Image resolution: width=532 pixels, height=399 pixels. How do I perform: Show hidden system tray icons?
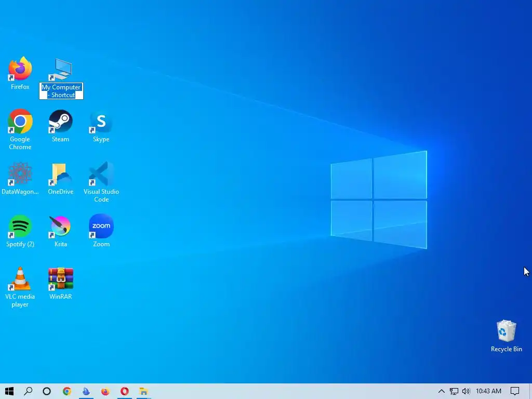click(442, 391)
